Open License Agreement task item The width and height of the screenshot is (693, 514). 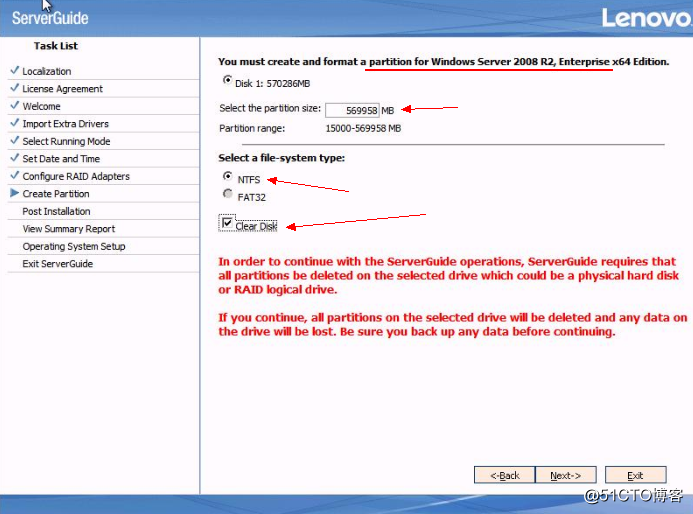coord(62,89)
